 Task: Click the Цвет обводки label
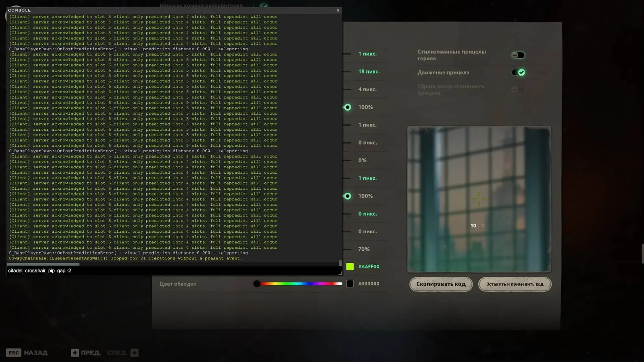pos(178,284)
